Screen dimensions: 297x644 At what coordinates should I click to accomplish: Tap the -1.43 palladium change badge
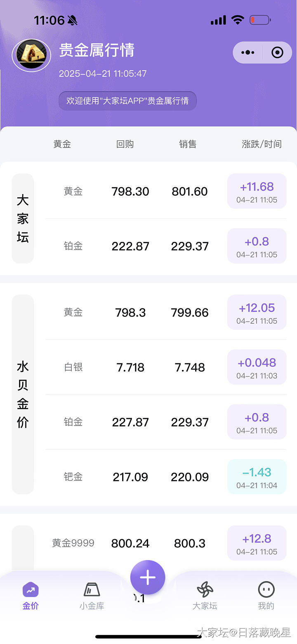click(x=257, y=476)
